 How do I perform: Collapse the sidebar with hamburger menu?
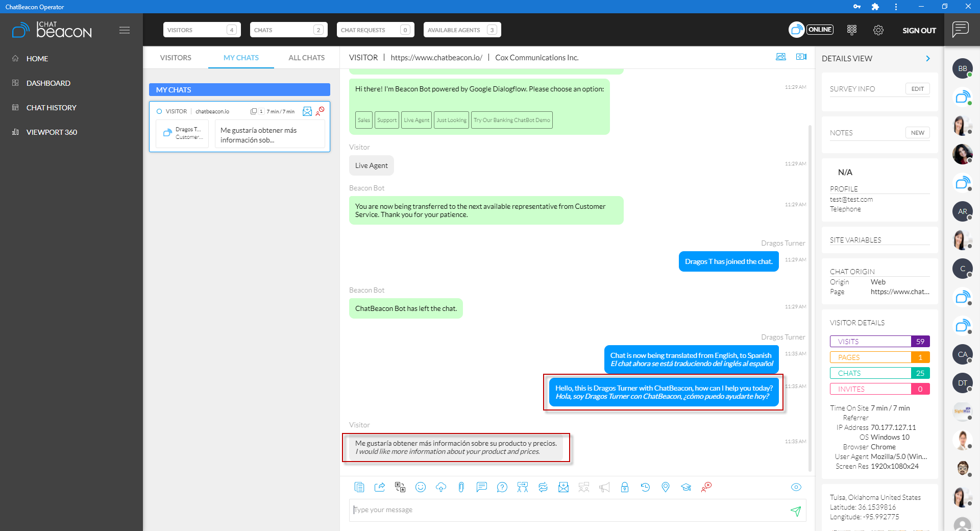point(125,30)
